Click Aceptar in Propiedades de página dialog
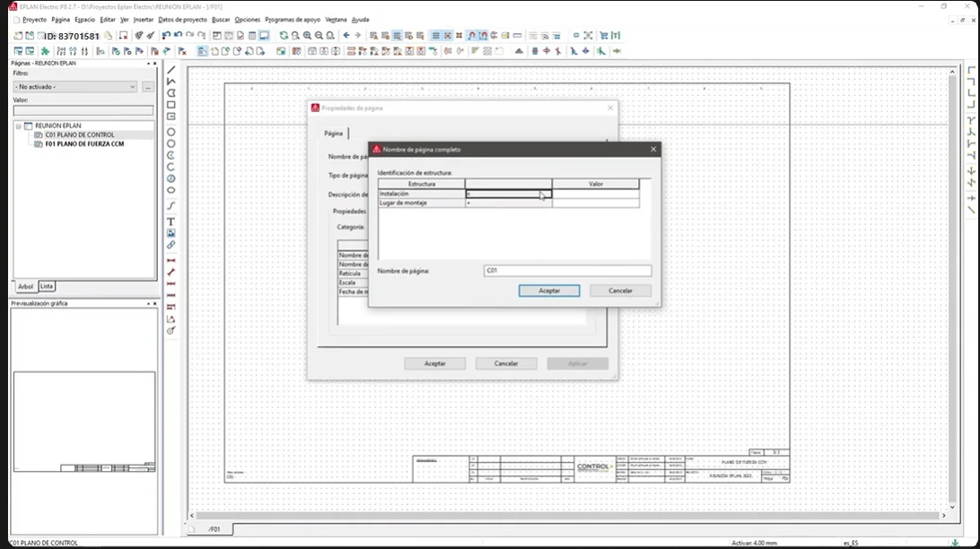The width and height of the screenshot is (980, 549). tap(435, 363)
